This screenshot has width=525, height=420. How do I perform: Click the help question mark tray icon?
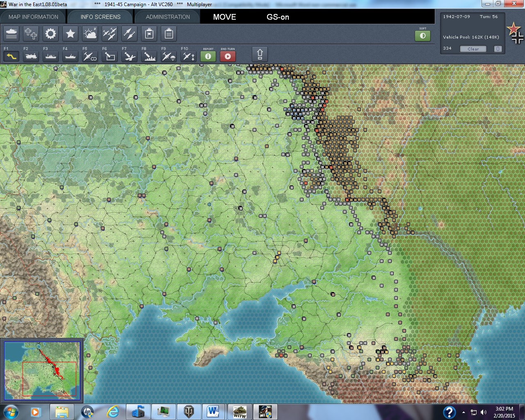pos(449,412)
